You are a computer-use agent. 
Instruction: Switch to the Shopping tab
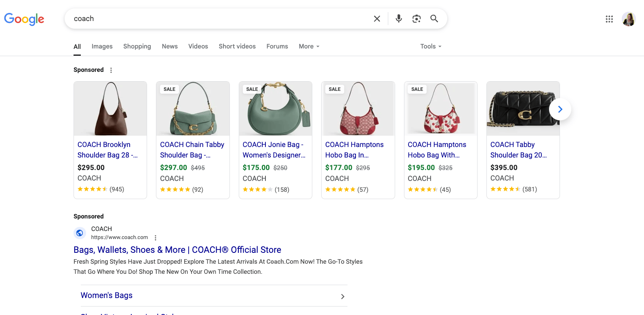(137, 46)
